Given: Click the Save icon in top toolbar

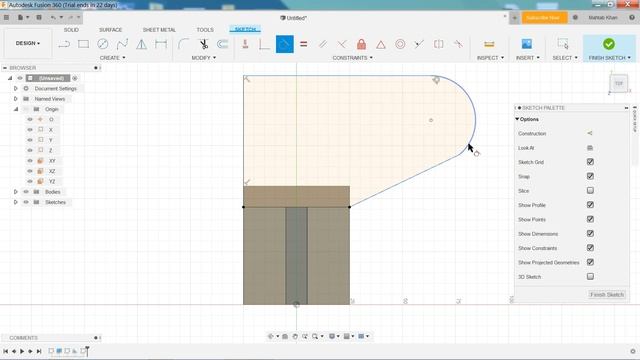Looking at the screenshot, I should (39, 18).
